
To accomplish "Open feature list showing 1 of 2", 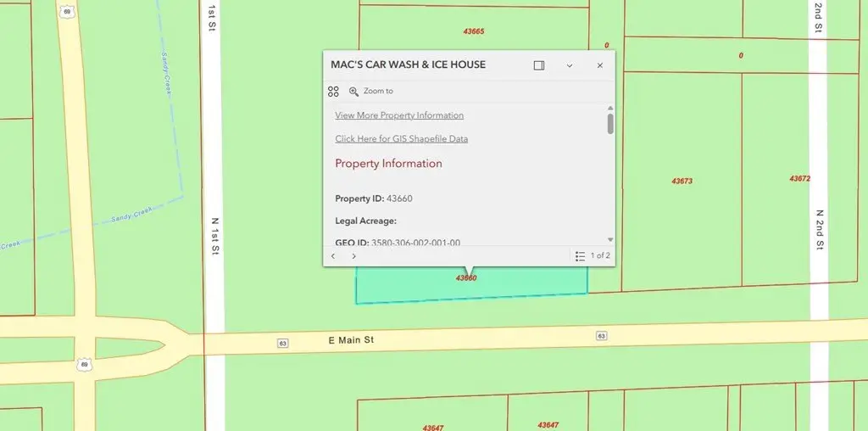I will 592,256.
